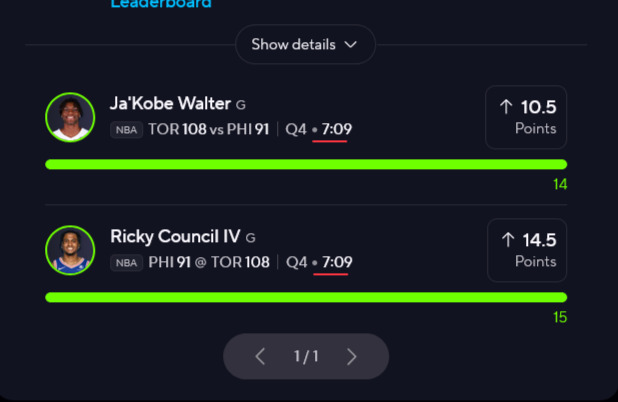Click the Show details chevron arrow
This screenshot has height=402, width=618.
point(350,45)
